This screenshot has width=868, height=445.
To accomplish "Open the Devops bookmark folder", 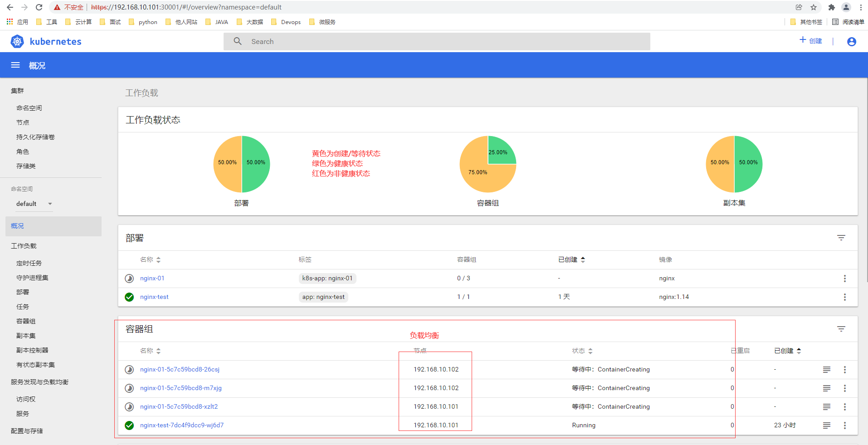I will point(286,22).
